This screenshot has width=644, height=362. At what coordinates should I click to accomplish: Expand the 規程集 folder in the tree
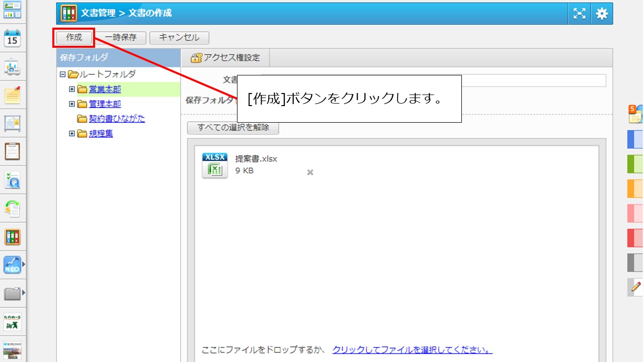click(72, 133)
